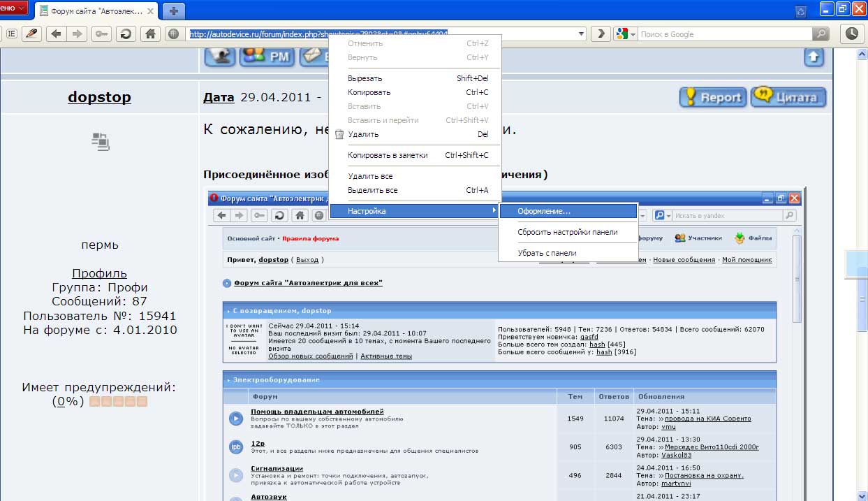Open history with the clock icon
This screenshot has height=501, width=868.
[x=852, y=34]
